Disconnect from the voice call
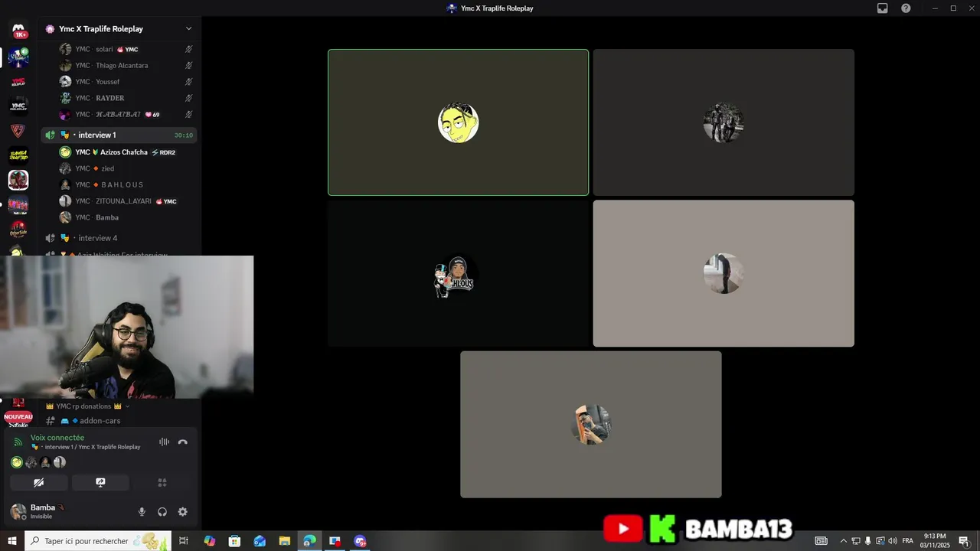980x551 pixels. click(182, 442)
